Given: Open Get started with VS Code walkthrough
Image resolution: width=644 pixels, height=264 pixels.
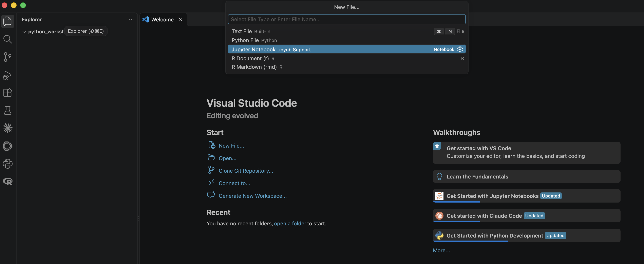Looking at the screenshot, I should click(x=527, y=153).
